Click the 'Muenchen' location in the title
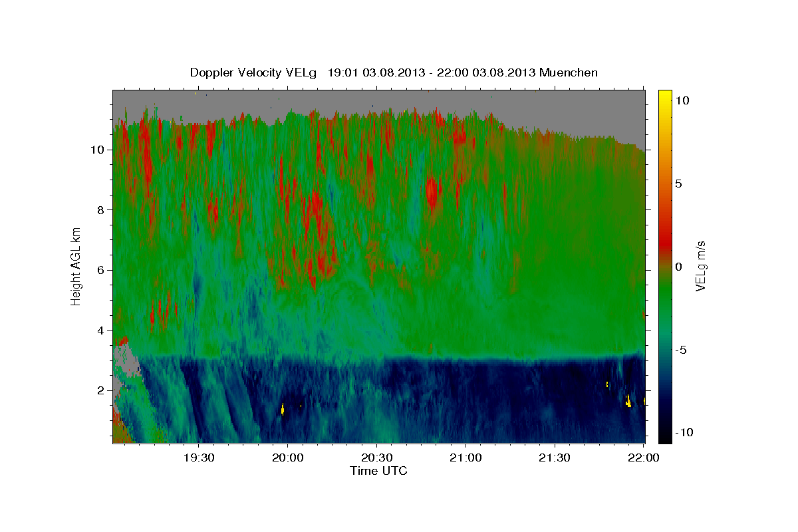 click(x=569, y=72)
